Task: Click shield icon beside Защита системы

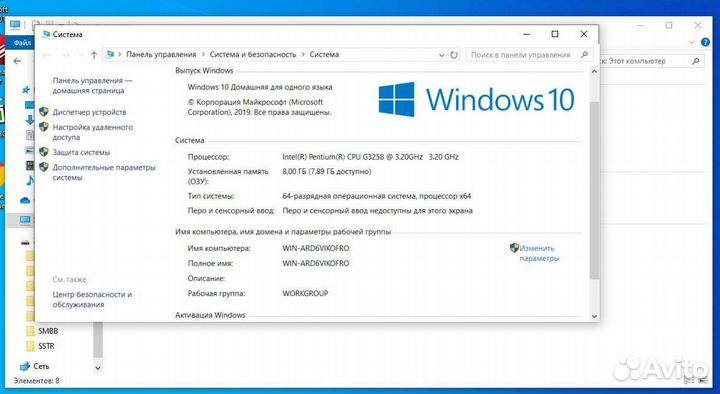Action: 44,152
